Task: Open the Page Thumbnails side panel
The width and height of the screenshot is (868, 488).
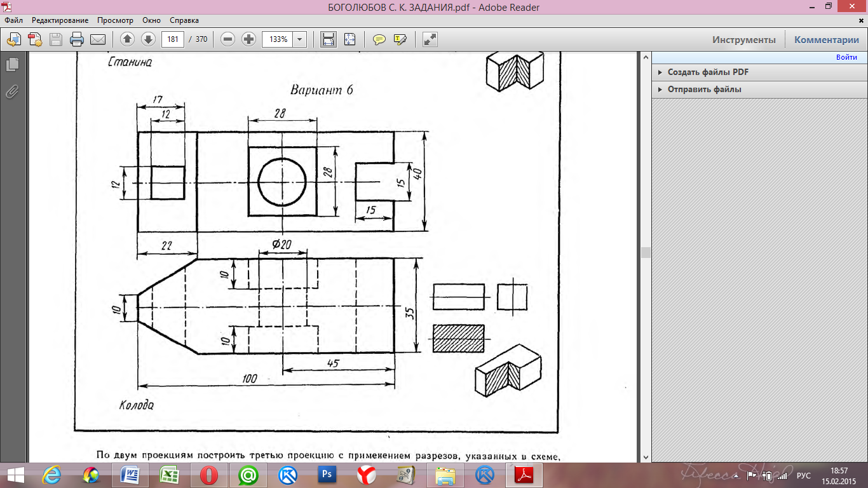Action: (12, 65)
